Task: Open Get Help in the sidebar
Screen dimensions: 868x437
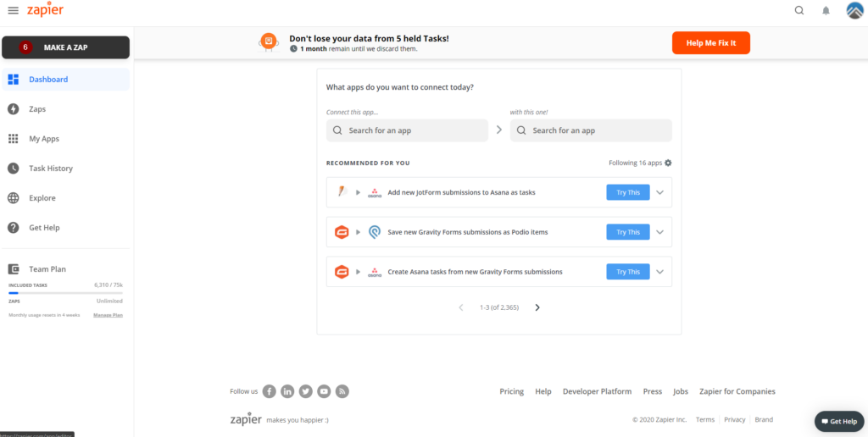Action: pyautogui.click(x=65, y=227)
